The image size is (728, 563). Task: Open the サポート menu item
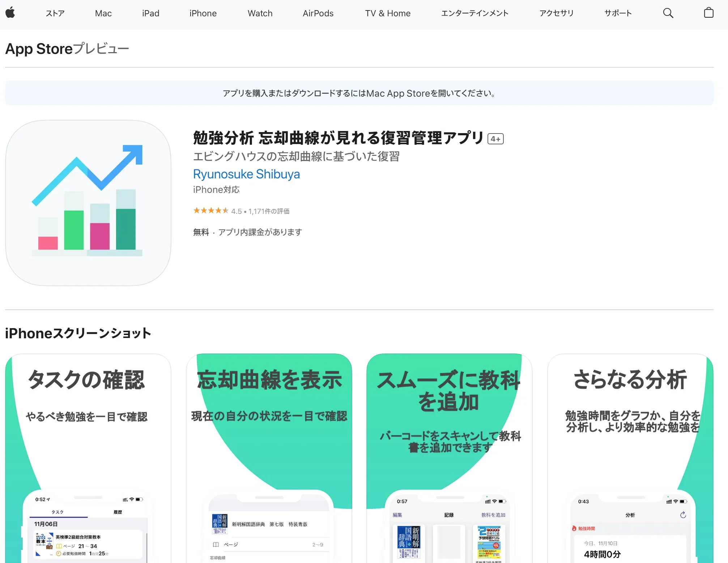(618, 13)
